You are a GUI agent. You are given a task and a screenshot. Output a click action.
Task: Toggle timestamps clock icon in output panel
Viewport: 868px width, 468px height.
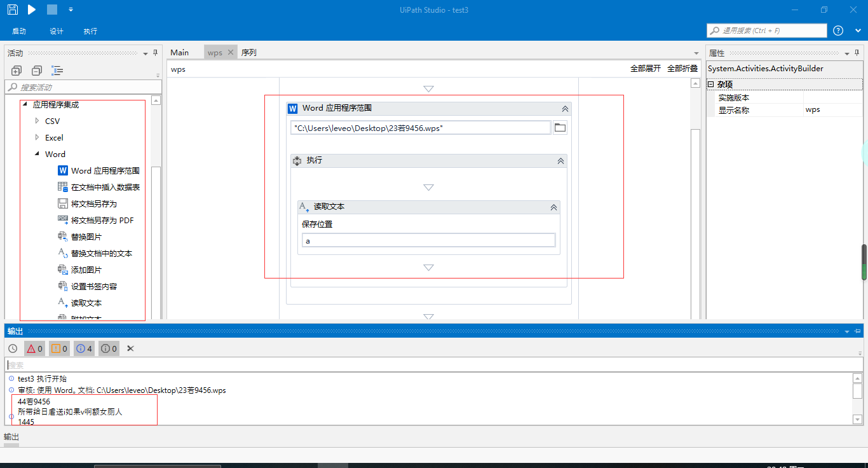[x=13, y=348]
